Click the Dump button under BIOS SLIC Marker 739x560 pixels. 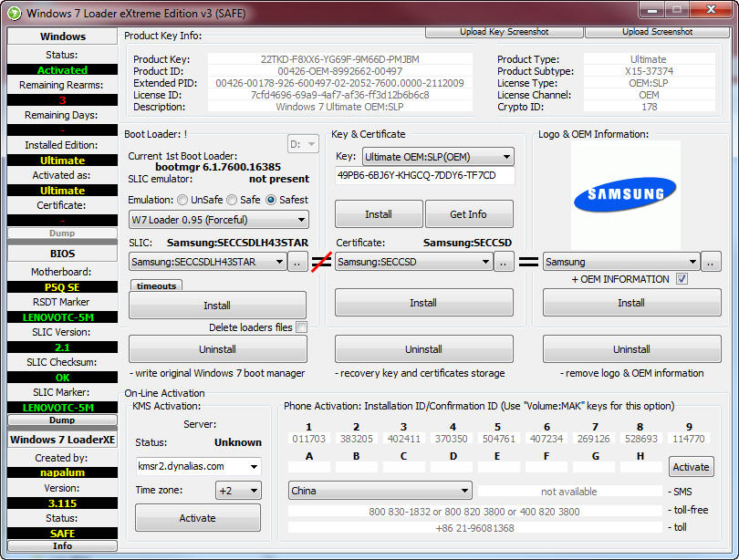coord(62,420)
